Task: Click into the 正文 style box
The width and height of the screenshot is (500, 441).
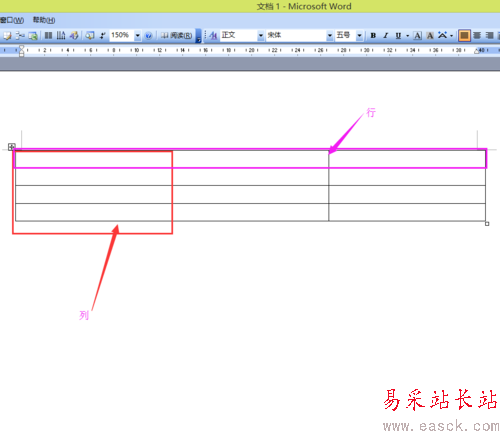Action: tap(239, 35)
